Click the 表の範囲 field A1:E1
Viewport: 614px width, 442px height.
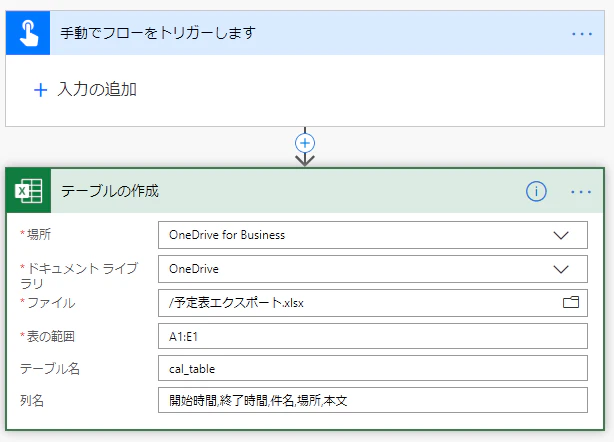[x=373, y=336]
